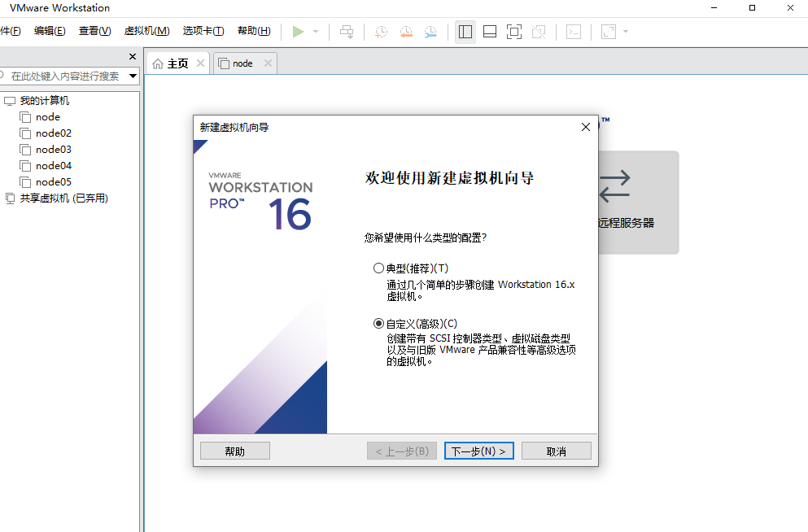This screenshot has width=808, height=532.
Task: Close the library panel with its X button
Action: pyautogui.click(x=132, y=56)
